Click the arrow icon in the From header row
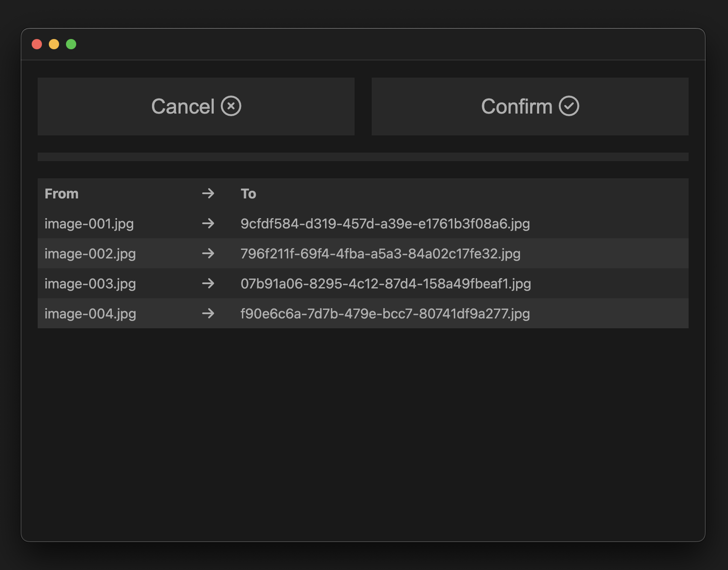Viewport: 728px width, 570px height. (x=208, y=194)
